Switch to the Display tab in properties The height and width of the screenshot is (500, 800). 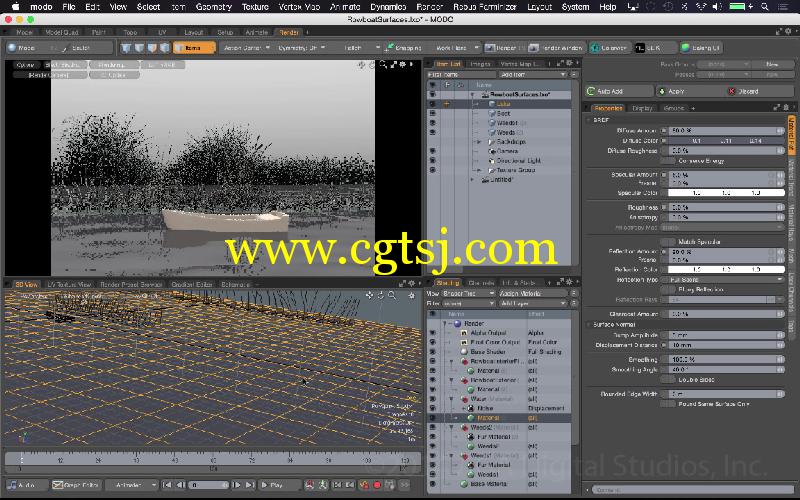pyautogui.click(x=642, y=108)
